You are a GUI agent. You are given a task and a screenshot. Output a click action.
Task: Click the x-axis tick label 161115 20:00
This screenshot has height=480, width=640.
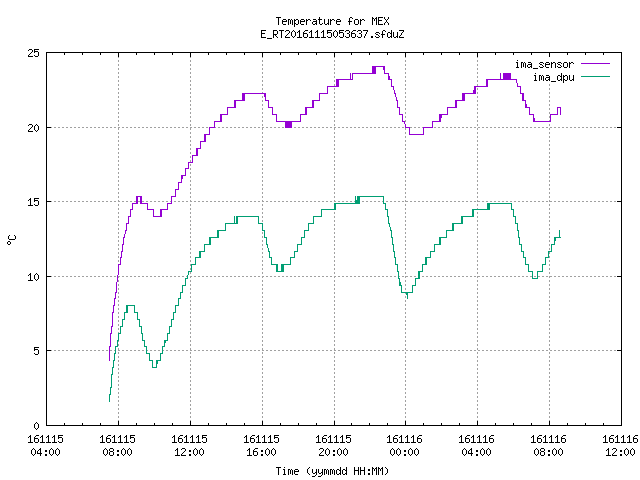(333, 445)
